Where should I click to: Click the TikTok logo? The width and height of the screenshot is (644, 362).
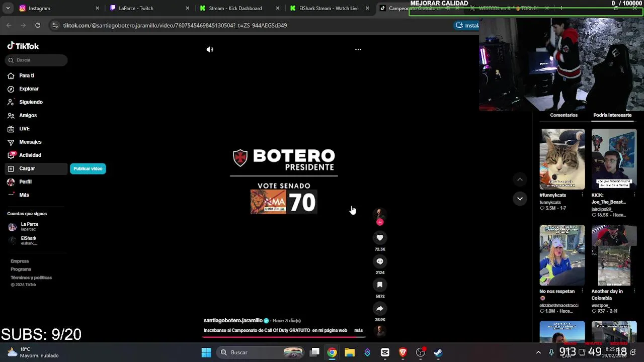(23, 46)
